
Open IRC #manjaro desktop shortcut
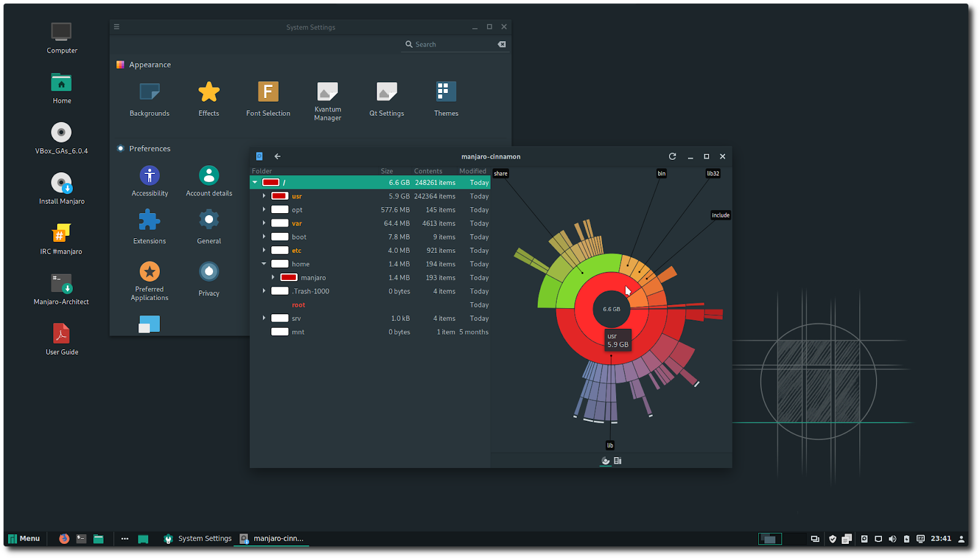(x=61, y=239)
